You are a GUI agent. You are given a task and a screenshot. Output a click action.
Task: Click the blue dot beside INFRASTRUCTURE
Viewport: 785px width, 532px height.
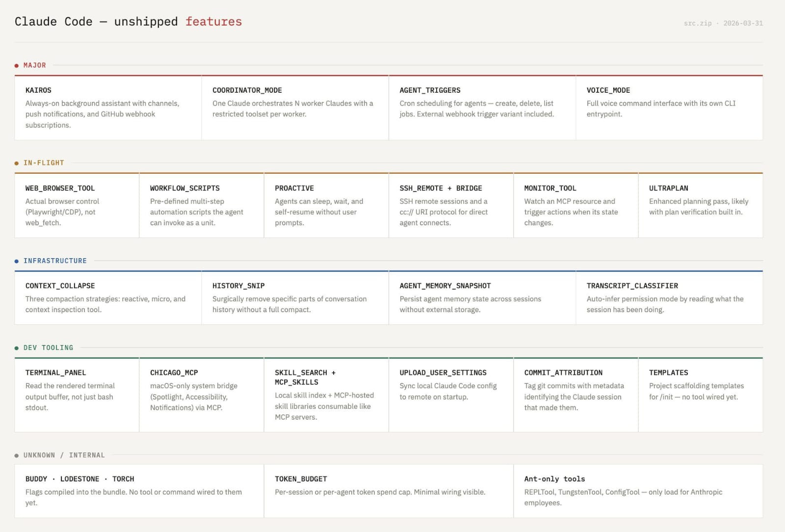coord(17,261)
